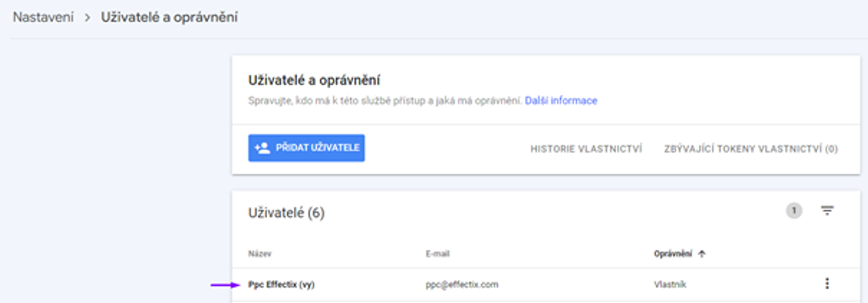
Task: Open Historie vlastnictví
Action: 587,149
